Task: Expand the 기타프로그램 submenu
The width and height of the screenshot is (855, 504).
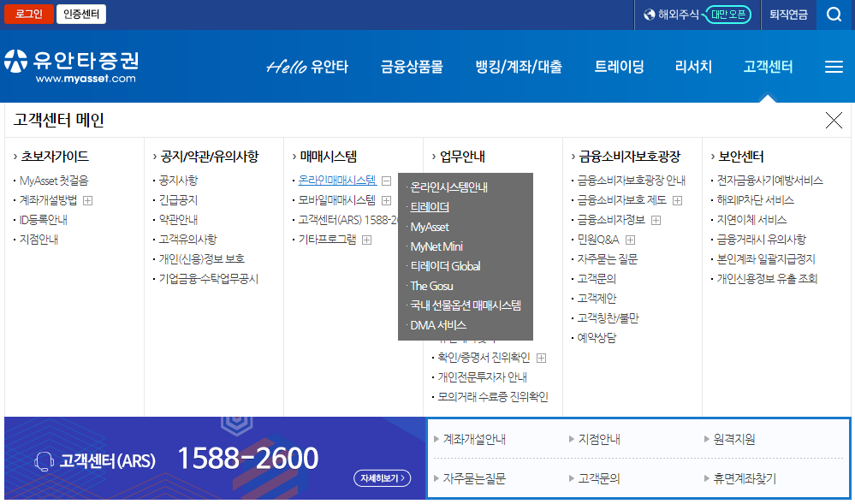Action: (367, 240)
